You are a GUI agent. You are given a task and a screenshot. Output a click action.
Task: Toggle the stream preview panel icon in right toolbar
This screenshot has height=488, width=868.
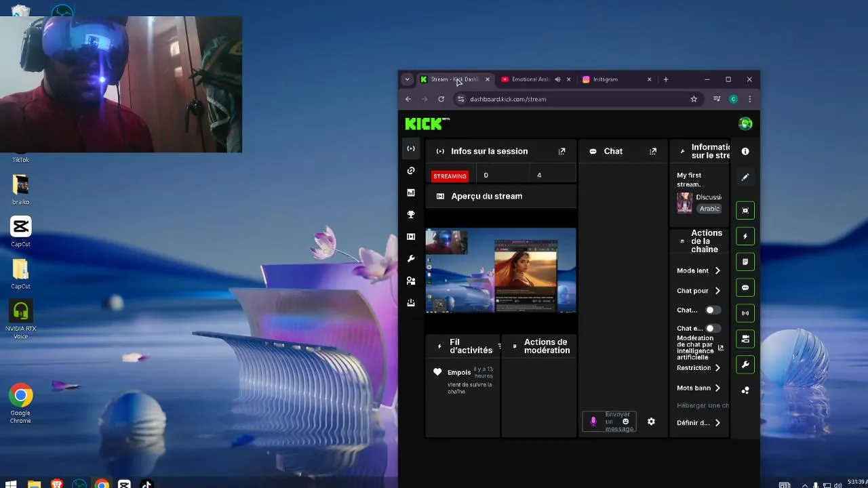[745, 210]
